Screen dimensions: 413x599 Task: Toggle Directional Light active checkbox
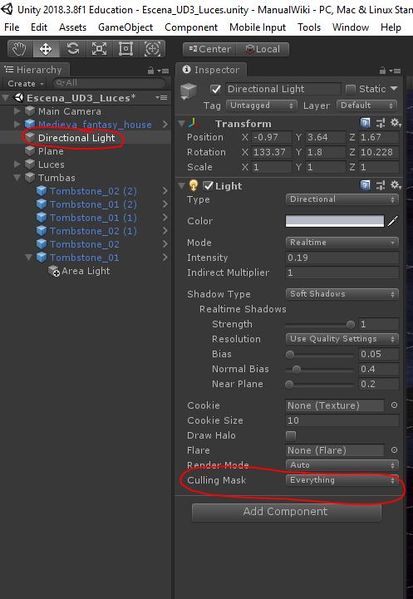pyautogui.click(x=215, y=89)
